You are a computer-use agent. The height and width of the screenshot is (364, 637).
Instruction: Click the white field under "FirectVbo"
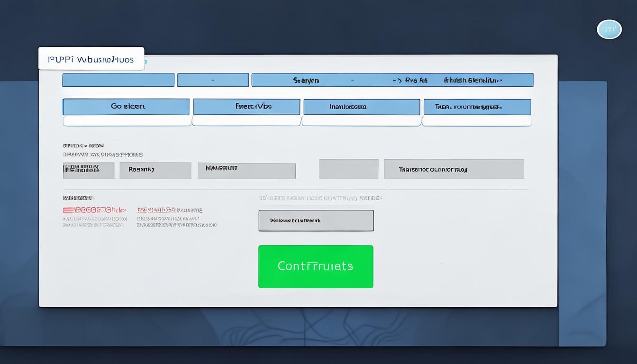click(x=246, y=121)
